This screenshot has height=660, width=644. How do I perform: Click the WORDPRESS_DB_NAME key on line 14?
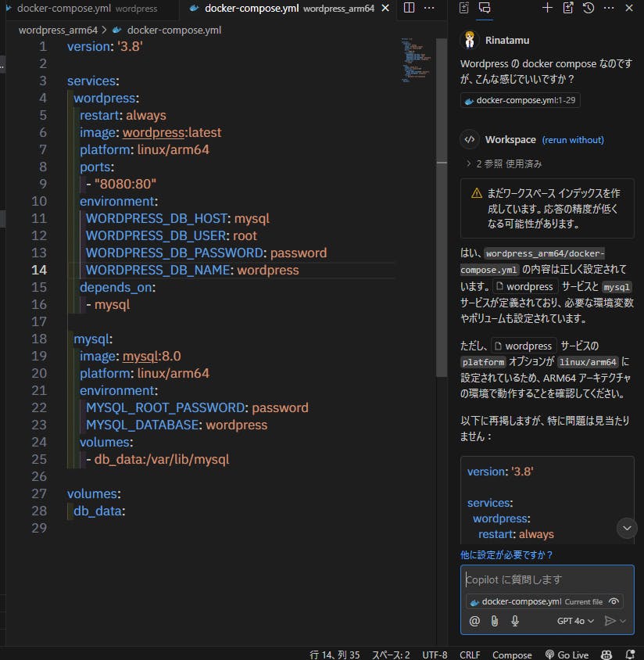158,270
